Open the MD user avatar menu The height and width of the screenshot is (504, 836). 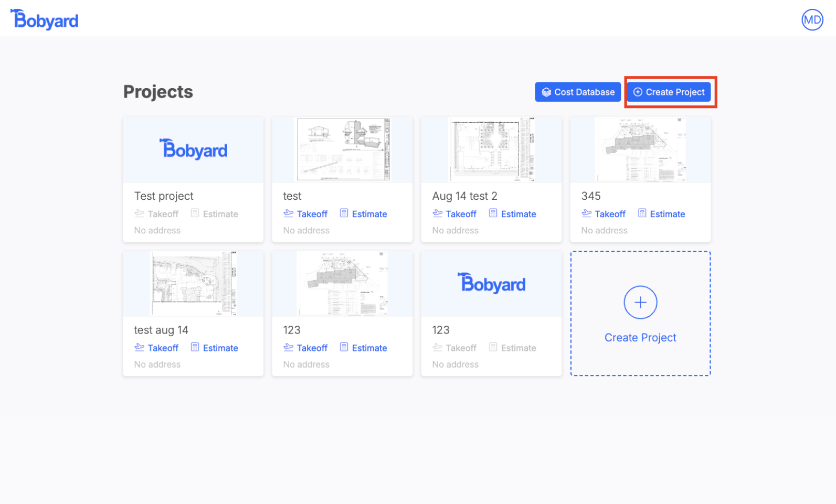tap(812, 20)
